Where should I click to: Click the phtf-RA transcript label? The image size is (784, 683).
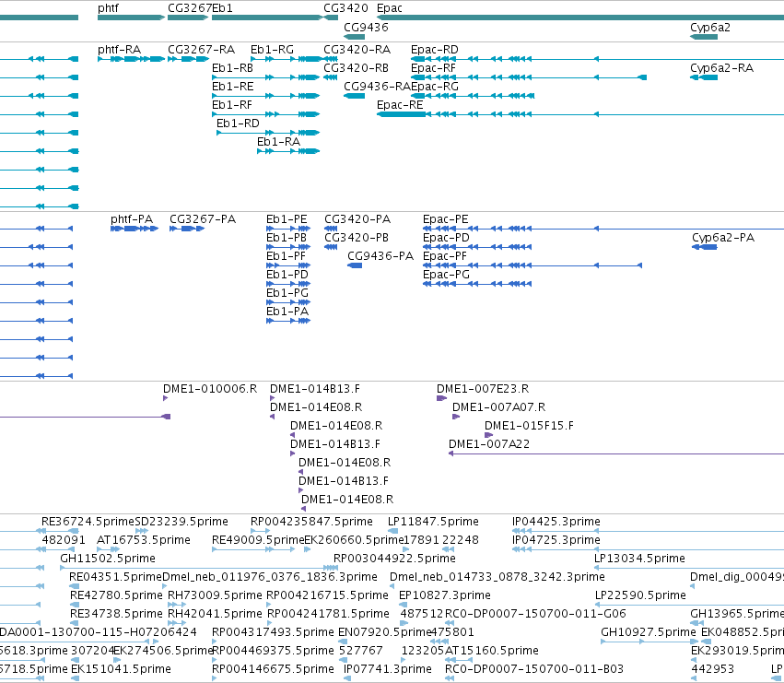tap(120, 50)
